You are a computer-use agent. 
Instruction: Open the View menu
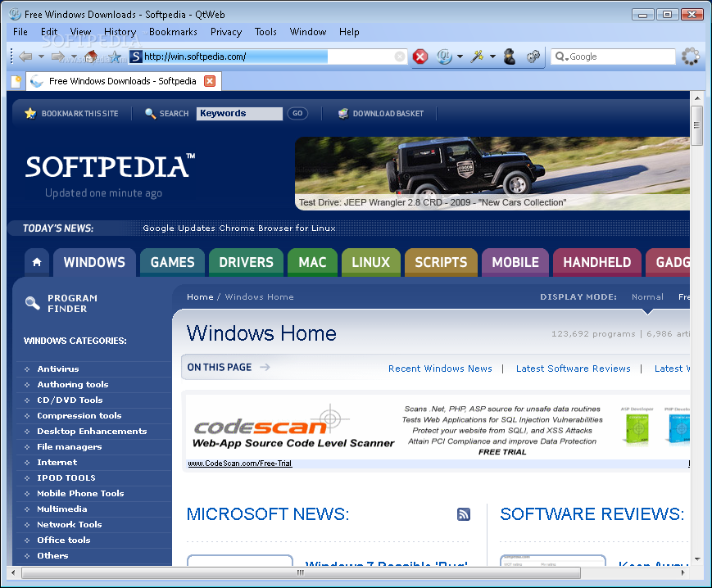click(x=81, y=32)
